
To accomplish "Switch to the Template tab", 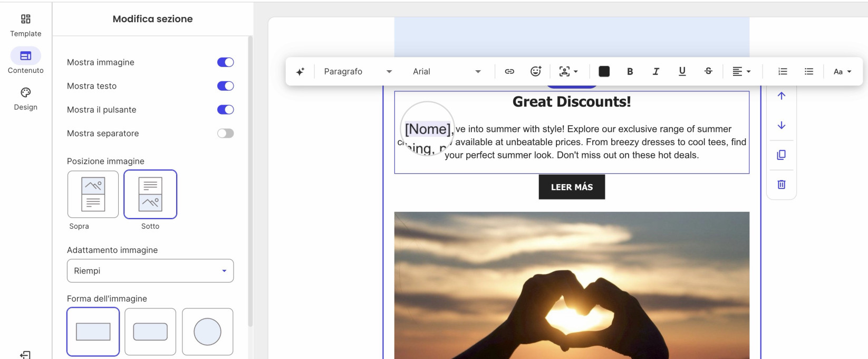I will pyautogui.click(x=25, y=25).
